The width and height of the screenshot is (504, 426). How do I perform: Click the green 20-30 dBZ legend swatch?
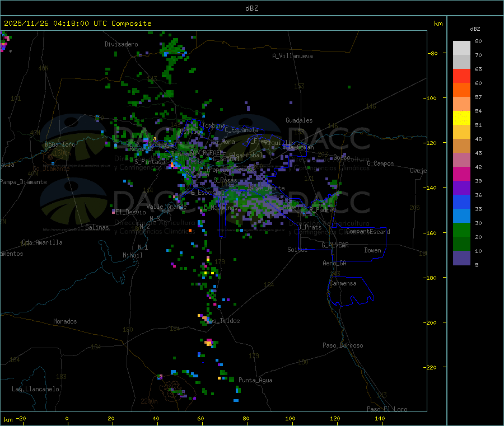461,230
